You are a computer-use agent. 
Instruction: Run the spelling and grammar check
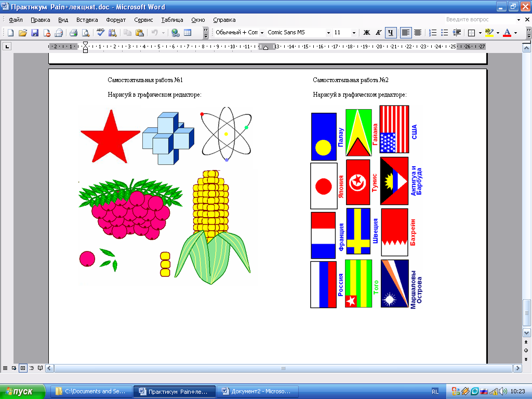click(x=100, y=33)
